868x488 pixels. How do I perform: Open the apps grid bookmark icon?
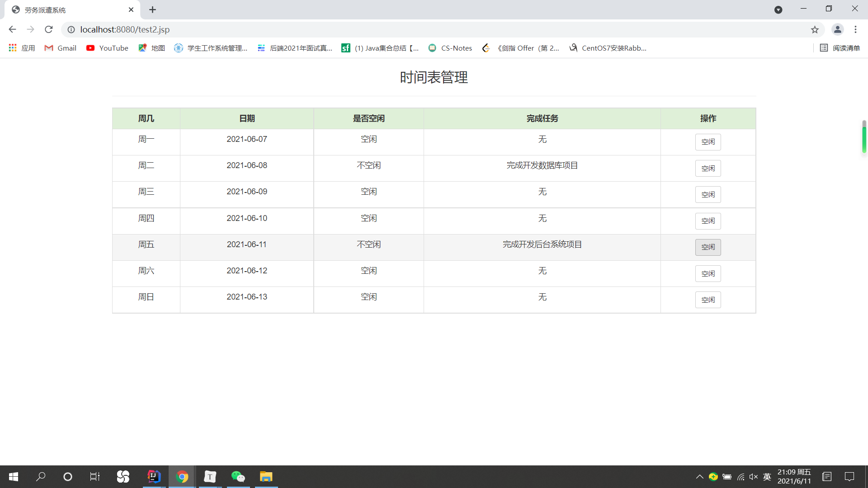(x=13, y=48)
